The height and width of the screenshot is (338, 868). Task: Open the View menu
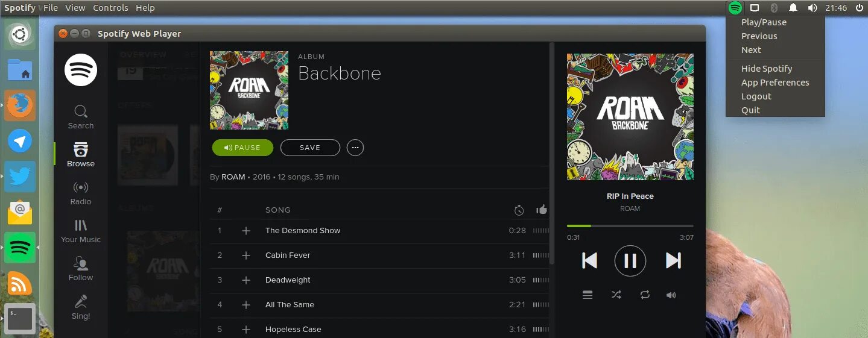75,8
